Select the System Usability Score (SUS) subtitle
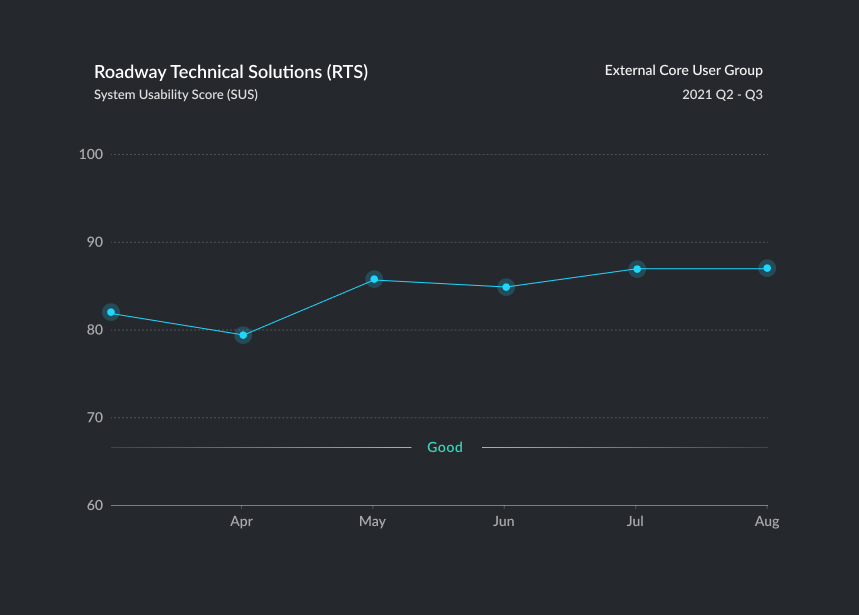This screenshot has width=859, height=615. pos(176,95)
